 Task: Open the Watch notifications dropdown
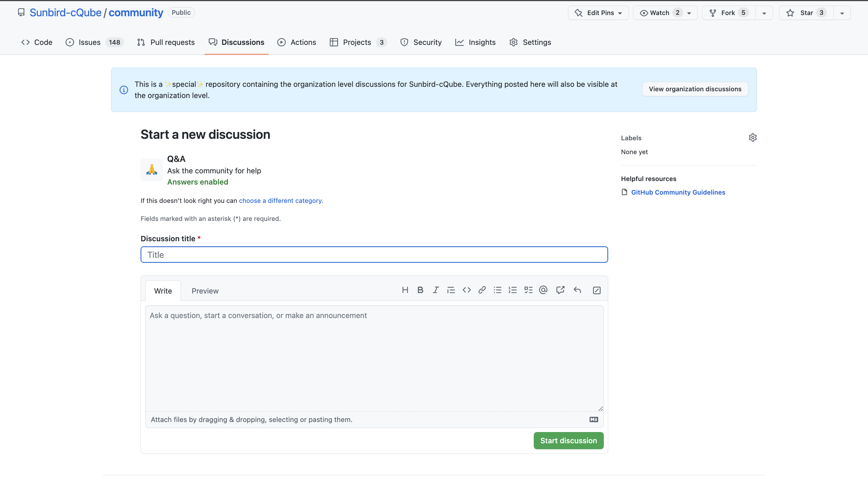point(665,13)
